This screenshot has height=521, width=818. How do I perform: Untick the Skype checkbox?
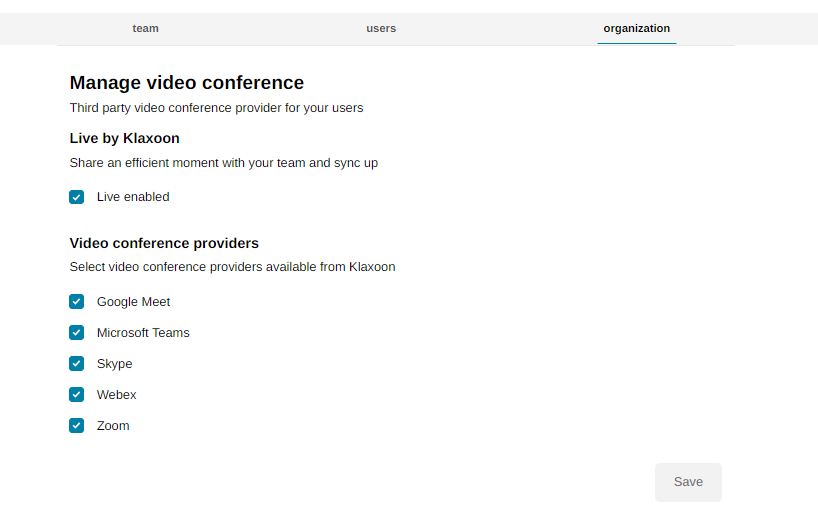77,364
